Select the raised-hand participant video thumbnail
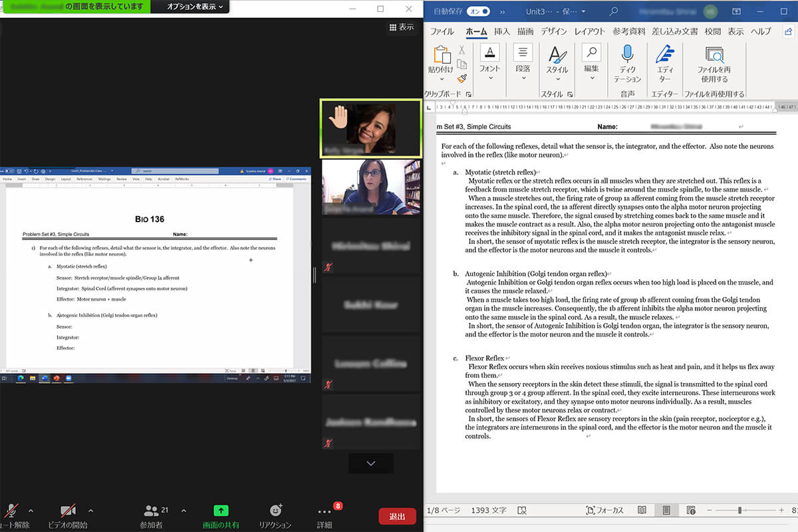Viewport: 798px width, 532px height. click(371, 127)
